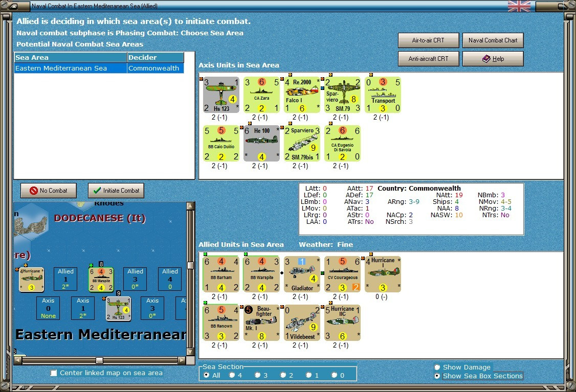The image size is (576, 392).
Task: Select sea section 0 radio button
Action: coord(334,375)
